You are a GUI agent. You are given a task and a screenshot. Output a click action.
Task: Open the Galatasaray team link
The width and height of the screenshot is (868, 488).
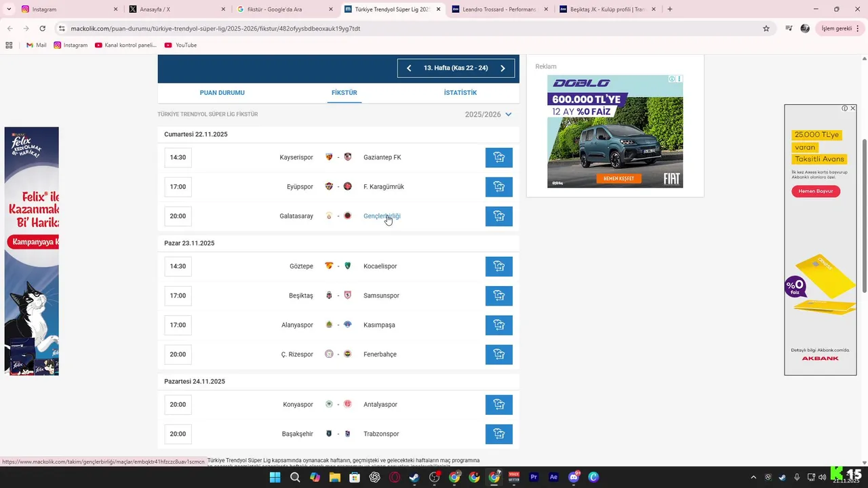(296, 216)
